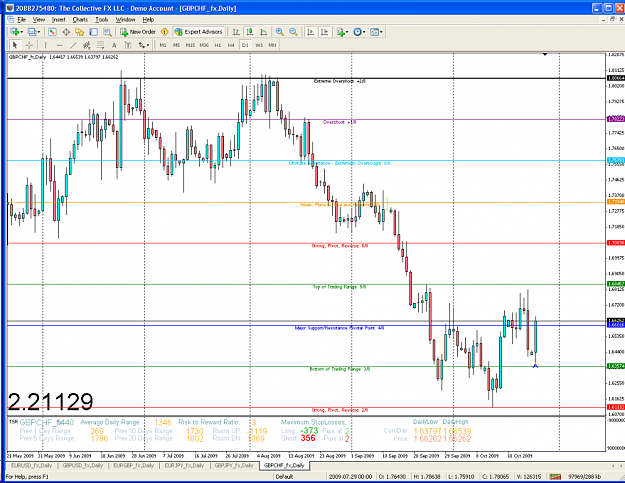This screenshot has height=483, width=625.
Task: Open the Charts menu
Action: point(80,20)
